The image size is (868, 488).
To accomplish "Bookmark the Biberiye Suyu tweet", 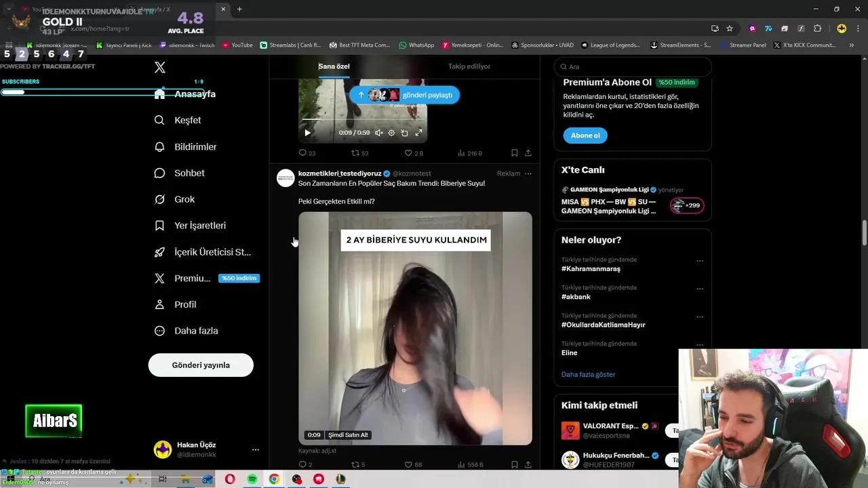I will pyautogui.click(x=515, y=464).
